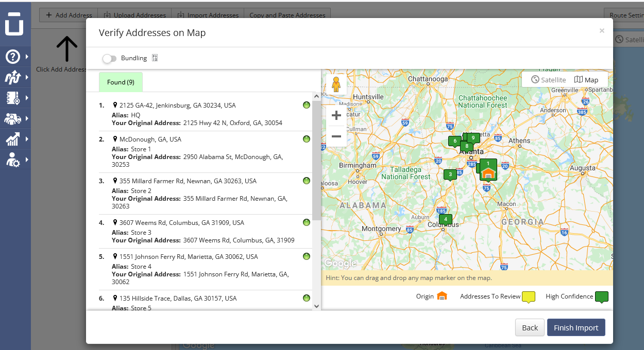
Task: Click Import Addresses in background toolbar
Action: pos(208,15)
